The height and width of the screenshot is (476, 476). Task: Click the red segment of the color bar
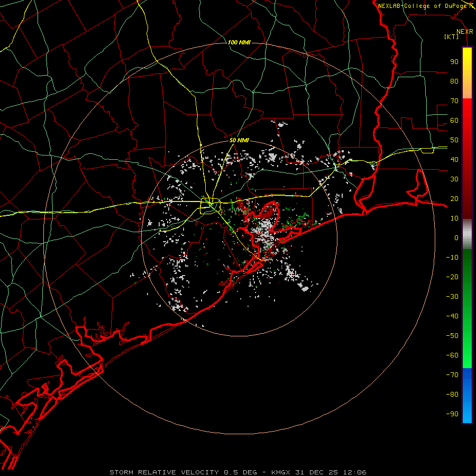tap(467, 159)
